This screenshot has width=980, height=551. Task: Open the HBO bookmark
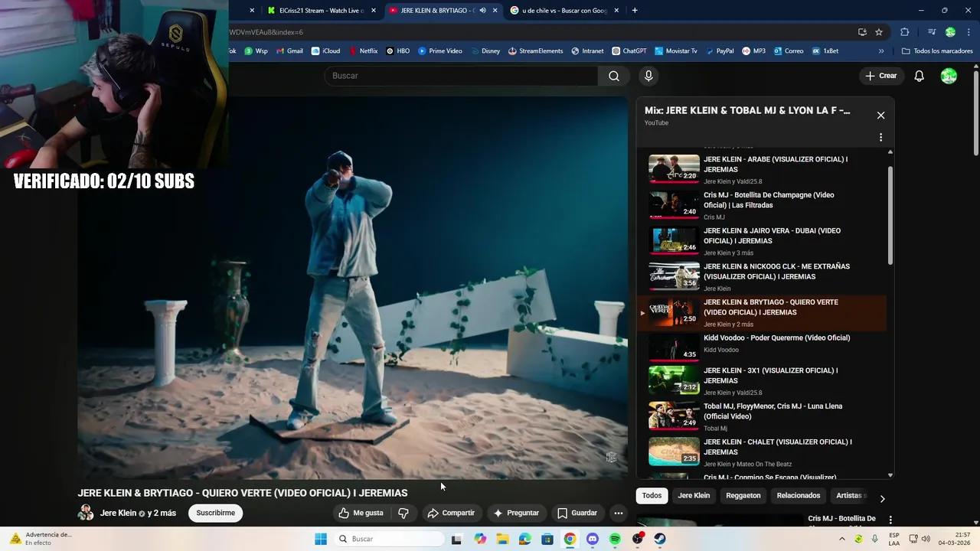397,51
